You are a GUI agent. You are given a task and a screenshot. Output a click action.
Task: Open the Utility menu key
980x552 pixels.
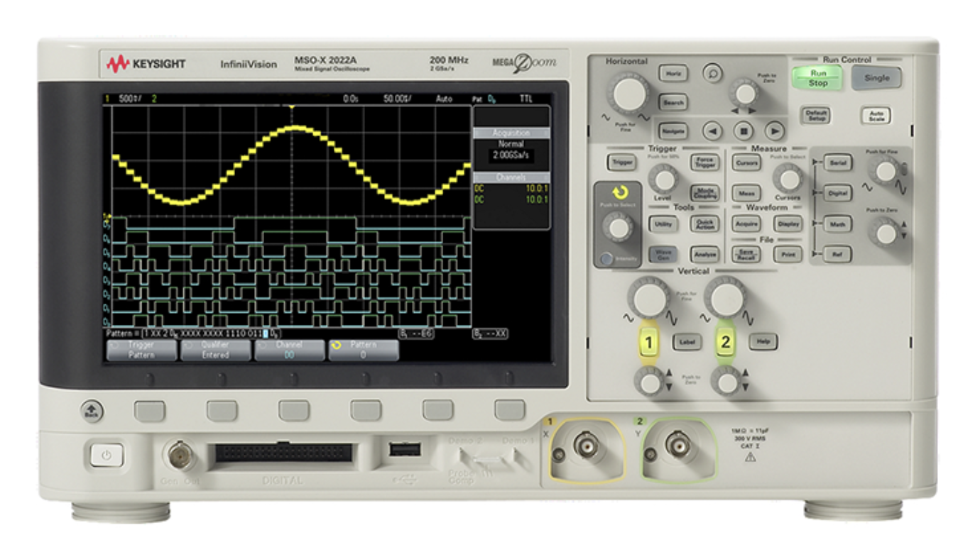click(663, 223)
